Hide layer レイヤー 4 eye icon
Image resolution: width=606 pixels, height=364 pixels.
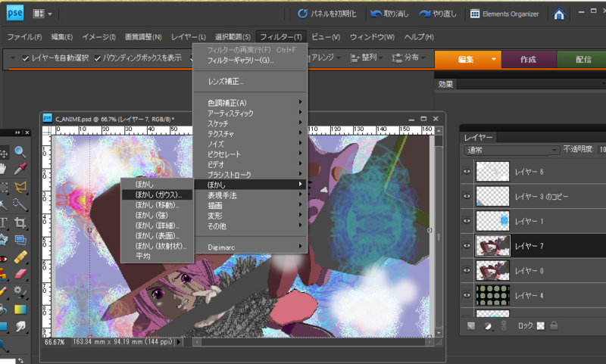coord(467,295)
